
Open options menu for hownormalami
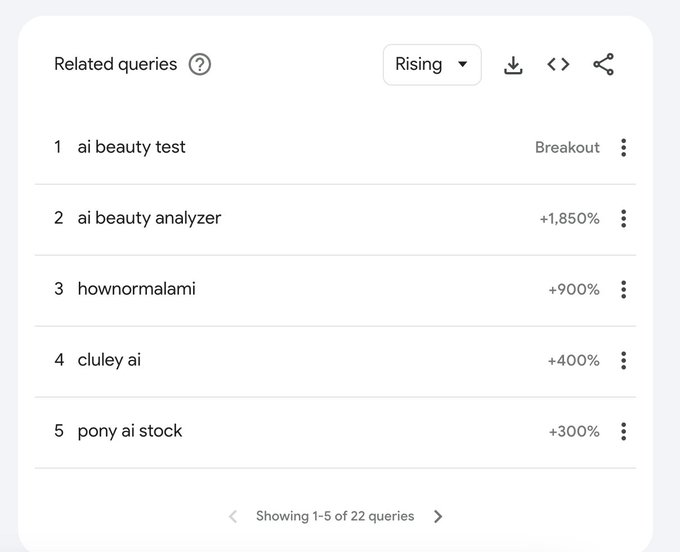click(624, 289)
